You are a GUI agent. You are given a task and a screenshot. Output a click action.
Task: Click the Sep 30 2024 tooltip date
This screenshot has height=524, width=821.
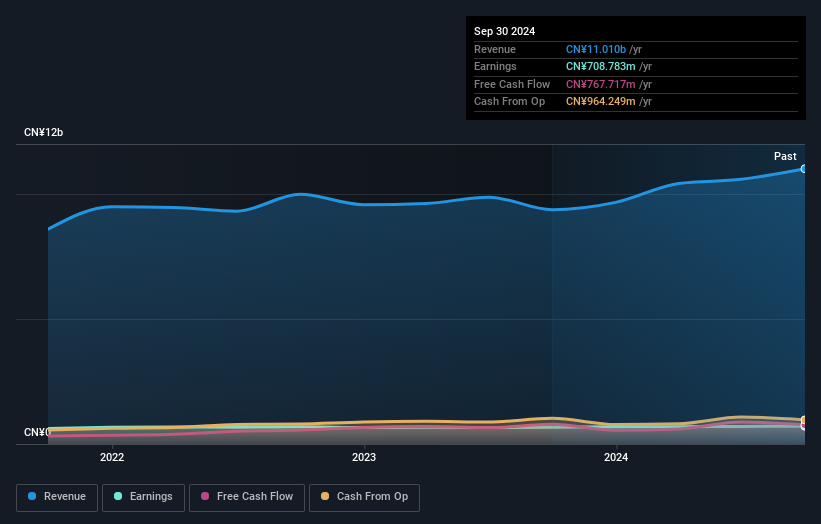[x=504, y=31]
